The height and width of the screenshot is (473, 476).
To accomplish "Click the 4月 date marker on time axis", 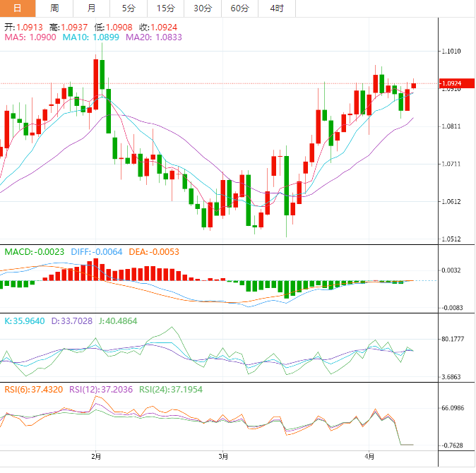I will 369,457.
